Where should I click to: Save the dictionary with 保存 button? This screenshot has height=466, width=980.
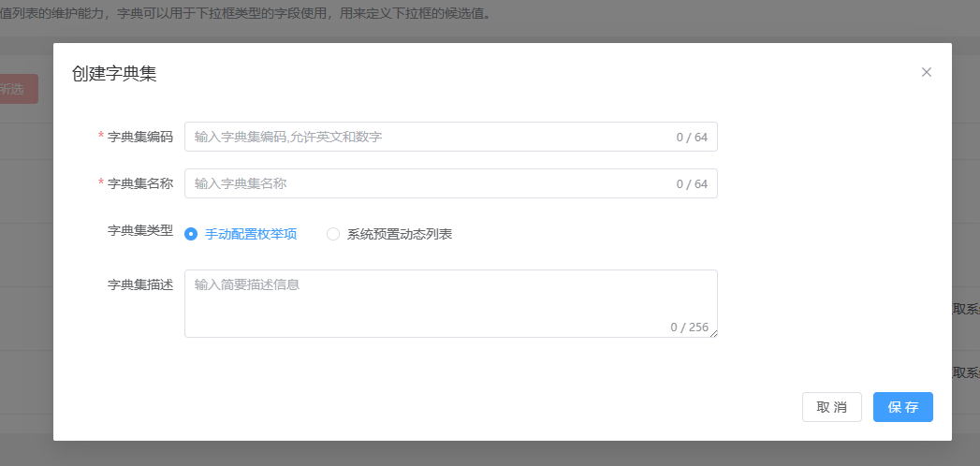902,407
